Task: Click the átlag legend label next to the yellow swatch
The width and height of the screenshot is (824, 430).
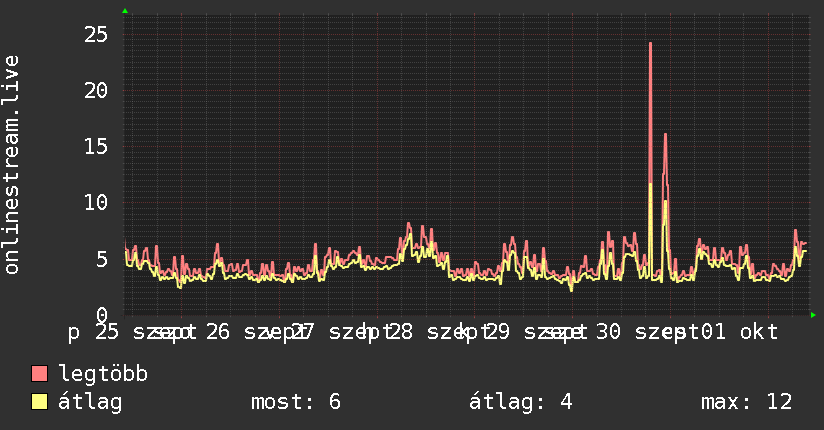Action: coord(90,402)
